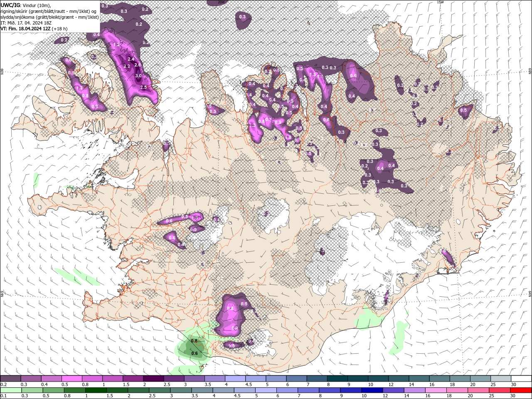This screenshot has height=399, width=532.
Task: Click the white snow swatch after 30
Action: (x=521, y=379)
